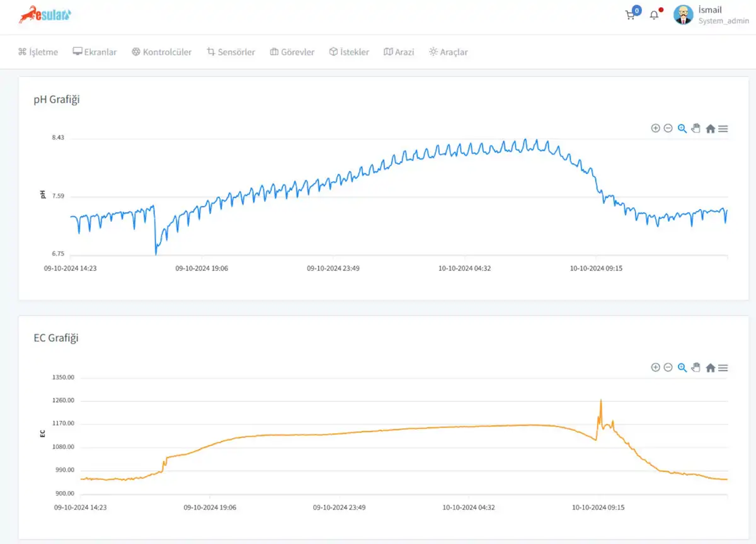Click zoom out icon on pH chart
Screen dimensions: 756x544
(x=668, y=128)
